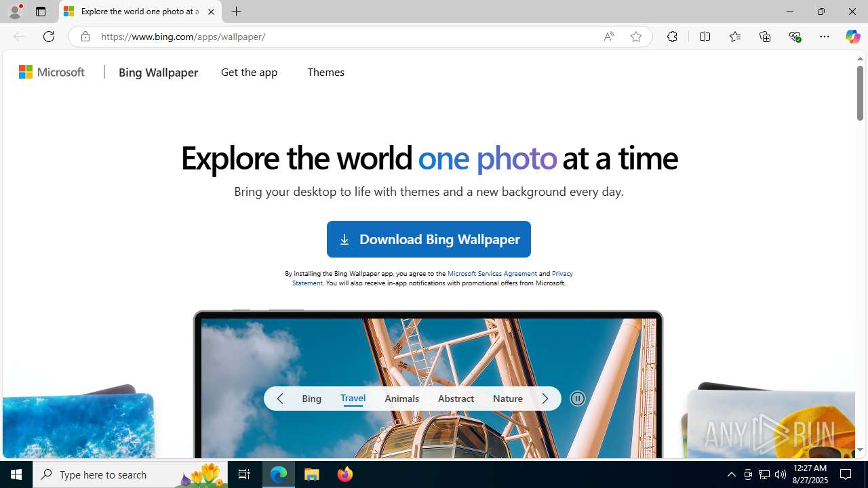Viewport: 868px width, 488px height.
Task: Open the Action Center notifications
Action: (846, 474)
